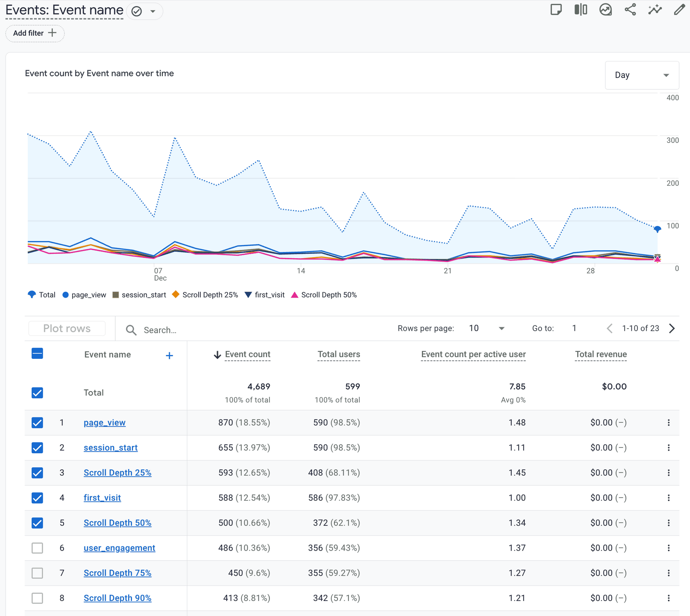Screen dimensions: 690x616
Task: Uncheck the session_start row checkbox
Action: click(37, 448)
